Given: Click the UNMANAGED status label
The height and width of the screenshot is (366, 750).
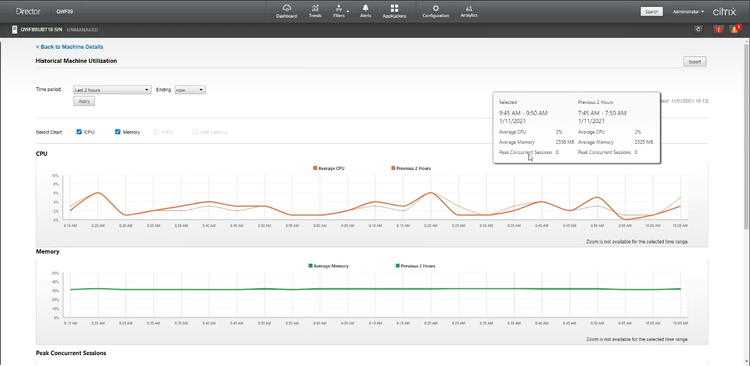Looking at the screenshot, I should [x=82, y=30].
